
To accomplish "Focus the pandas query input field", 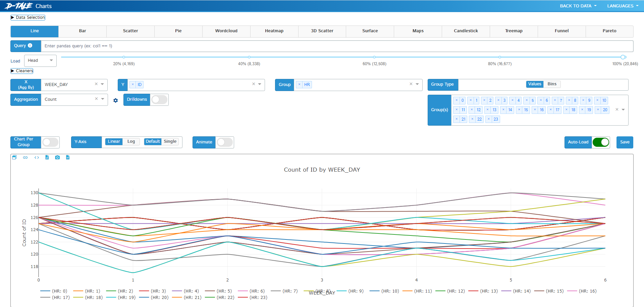I will pyautogui.click(x=337, y=46).
